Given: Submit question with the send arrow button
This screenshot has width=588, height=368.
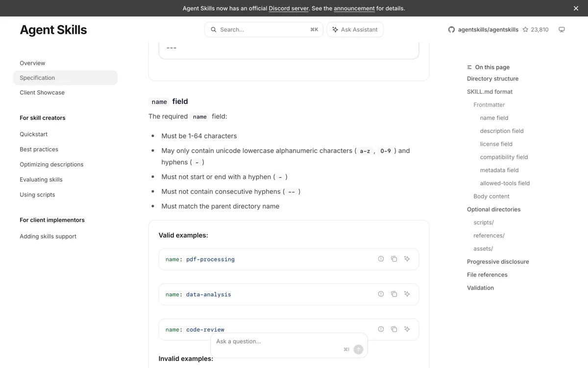Looking at the screenshot, I should click(x=358, y=349).
